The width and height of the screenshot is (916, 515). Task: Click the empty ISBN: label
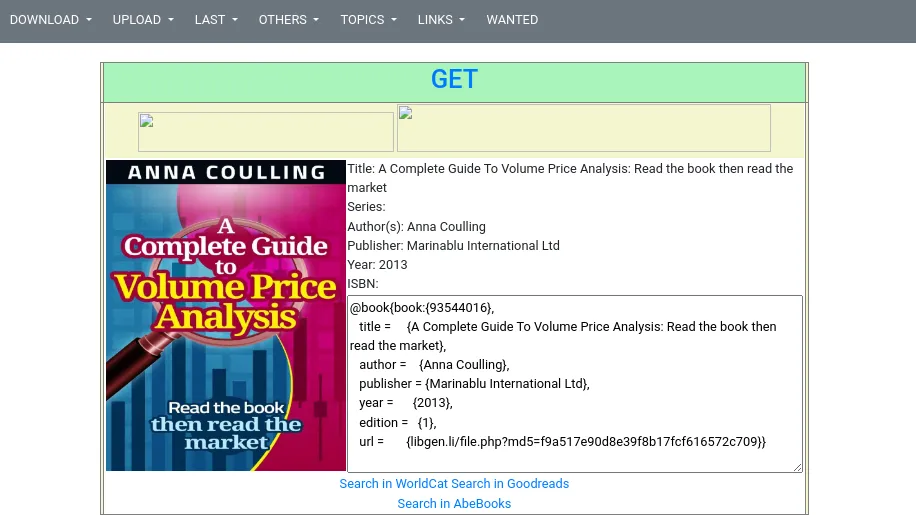click(363, 284)
